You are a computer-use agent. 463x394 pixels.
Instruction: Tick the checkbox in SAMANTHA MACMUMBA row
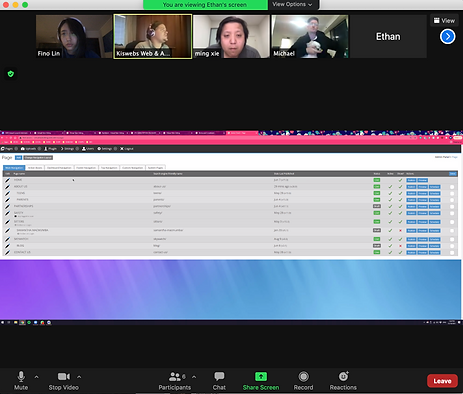point(452,231)
